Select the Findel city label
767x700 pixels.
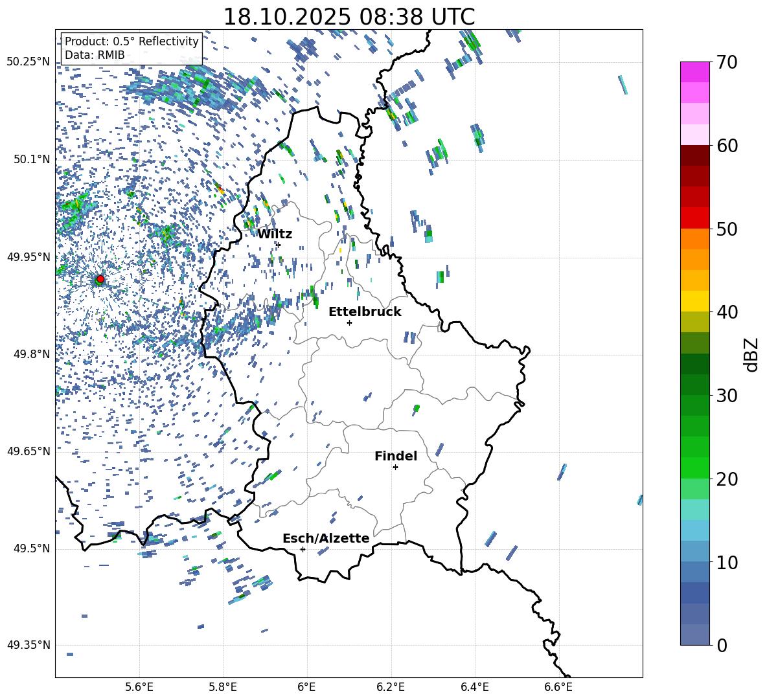(396, 456)
